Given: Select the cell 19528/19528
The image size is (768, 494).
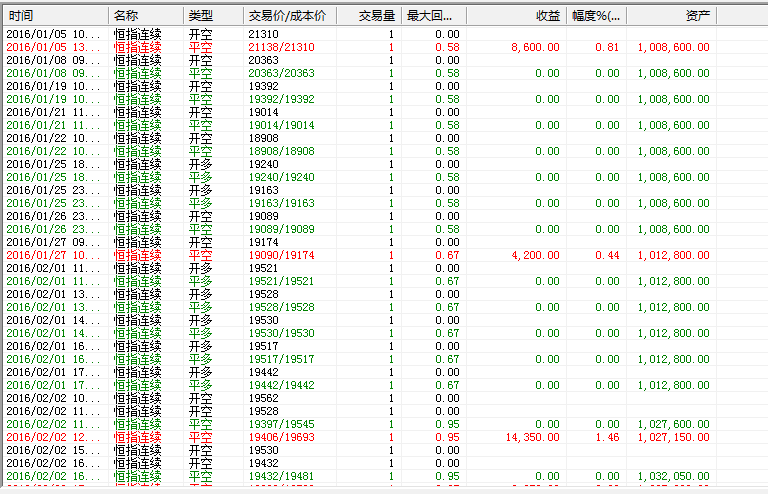Looking at the screenshot, I should point(282,307).
